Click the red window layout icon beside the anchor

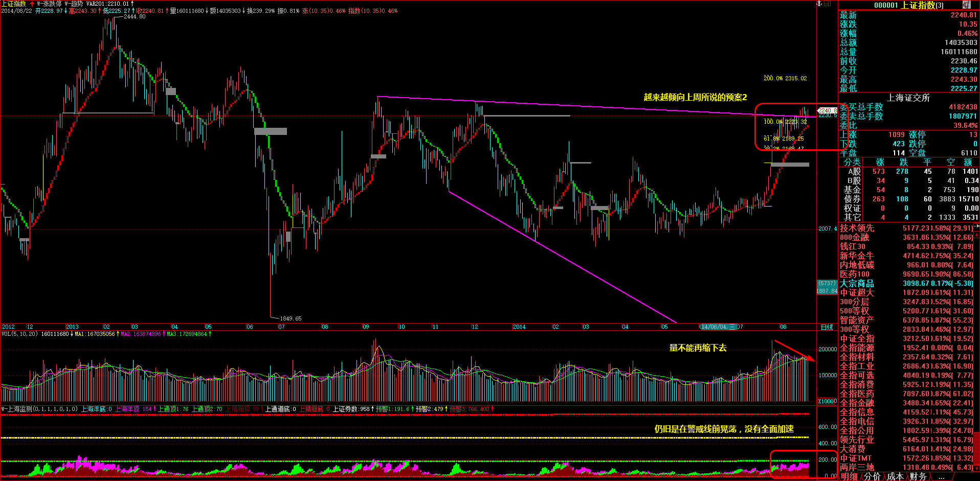pyautogui.click(x=827, y=4)
